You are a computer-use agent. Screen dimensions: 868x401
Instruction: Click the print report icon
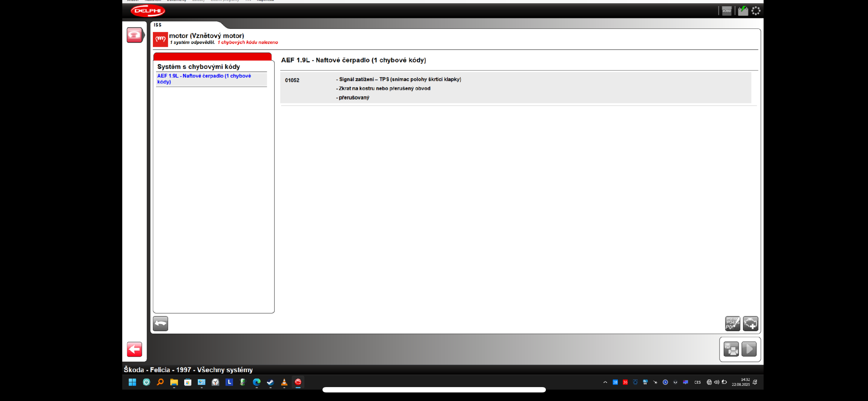[x=731, y=349]
